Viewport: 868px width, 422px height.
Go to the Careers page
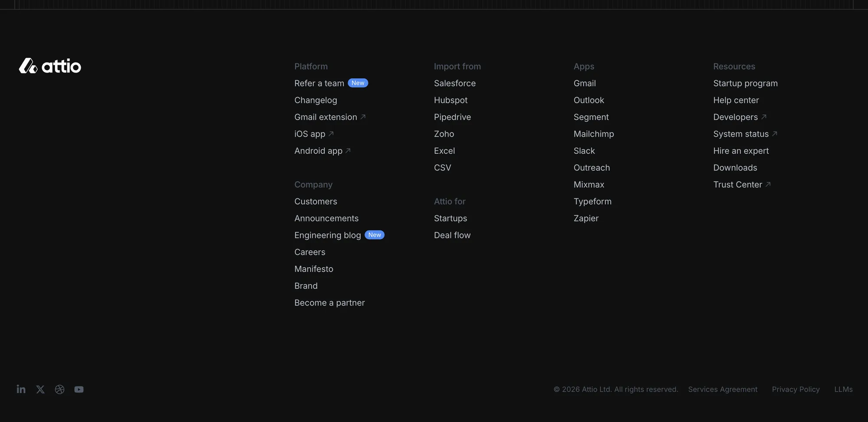[x=309, y=252]
